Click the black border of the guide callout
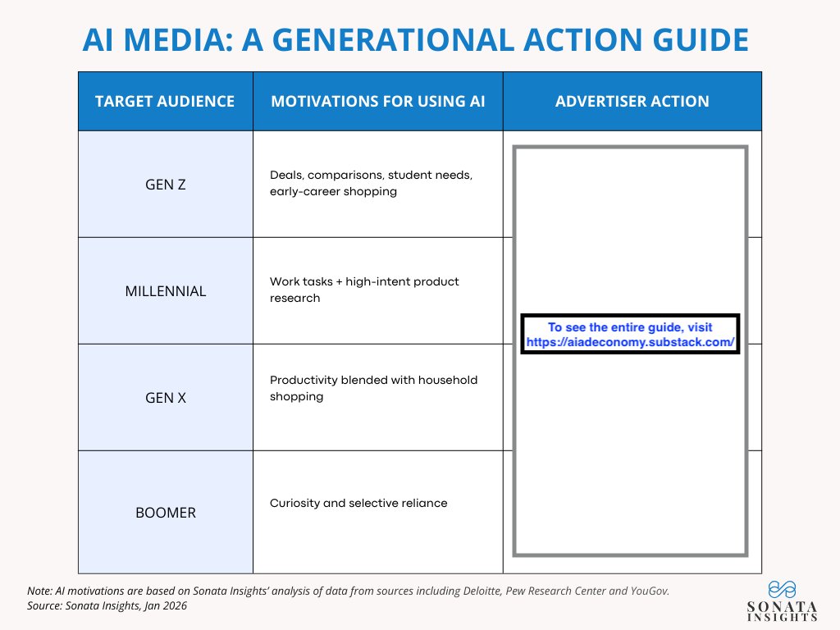The image size is (840, 630). coord(631,316)
